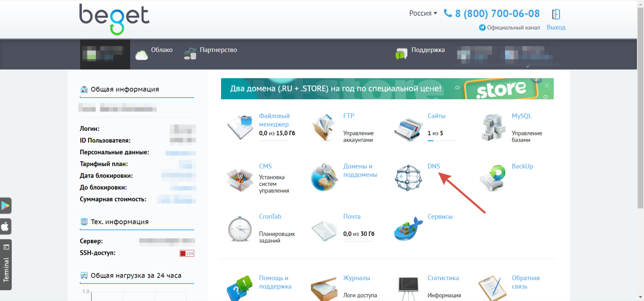Open the Партнерство menu item
This screenshot has width=644, height=301.
218,50
